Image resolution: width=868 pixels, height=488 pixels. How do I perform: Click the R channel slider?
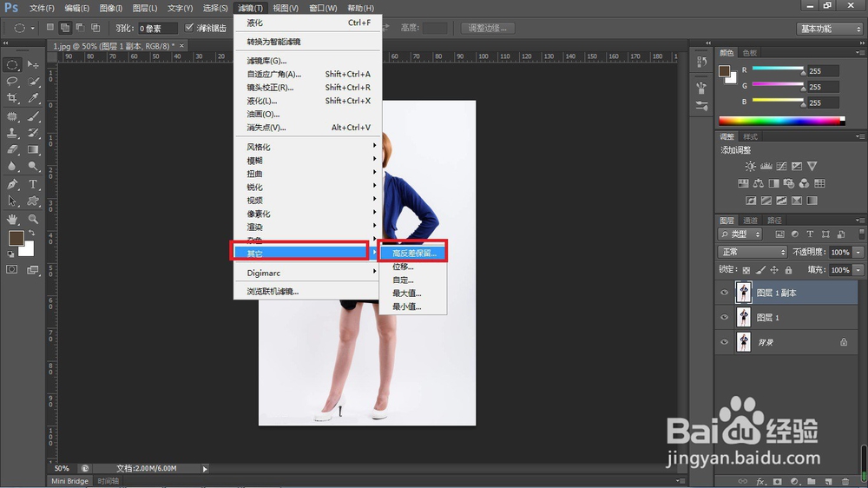tap(778, 69)
